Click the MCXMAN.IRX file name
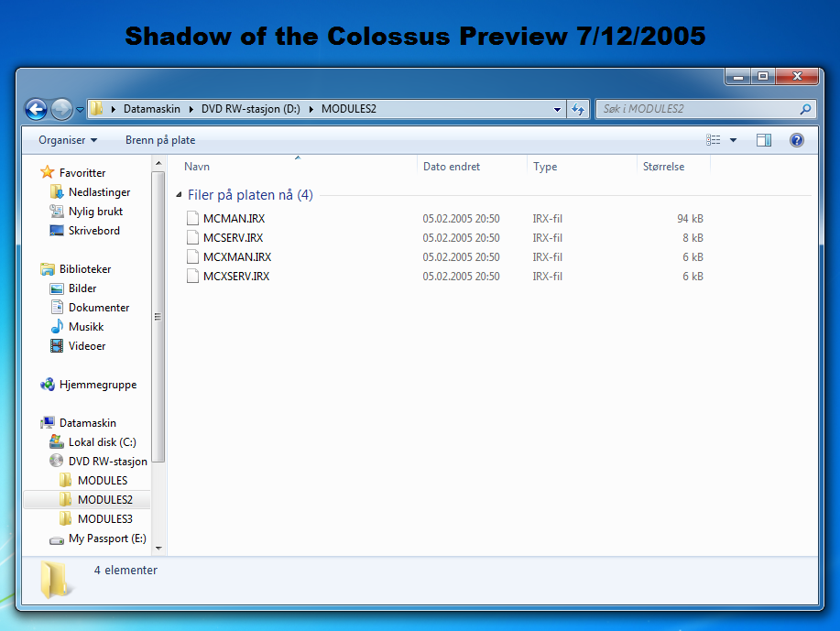 [x=237, y=257]
